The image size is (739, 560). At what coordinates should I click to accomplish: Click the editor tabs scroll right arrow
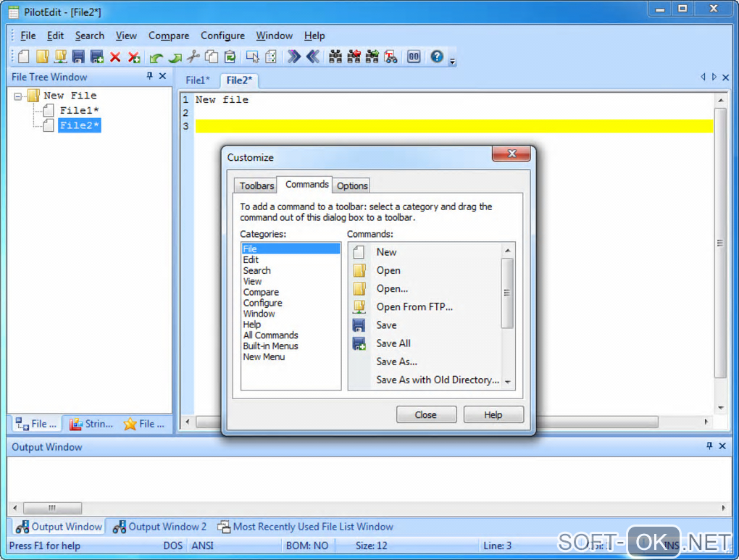click(714, 77)
